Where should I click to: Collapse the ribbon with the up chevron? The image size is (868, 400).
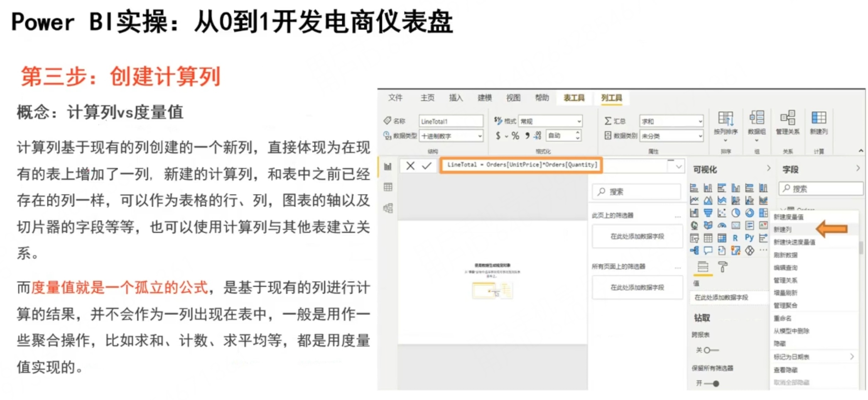coord(861,151)
